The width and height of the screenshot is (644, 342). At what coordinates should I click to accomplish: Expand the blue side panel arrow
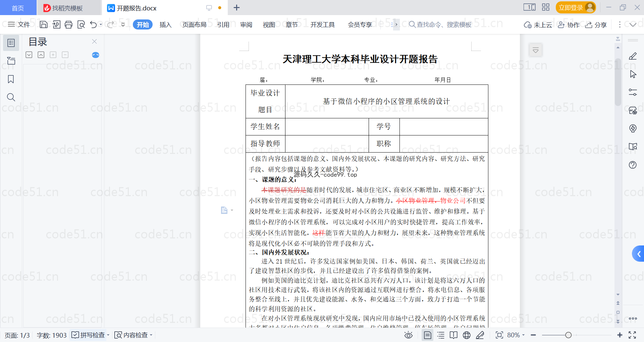click(638, 254)
